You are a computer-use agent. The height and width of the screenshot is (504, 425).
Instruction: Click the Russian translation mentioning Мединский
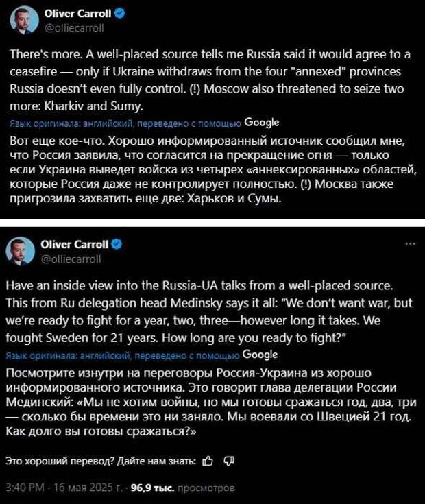(x=211, y=402)
